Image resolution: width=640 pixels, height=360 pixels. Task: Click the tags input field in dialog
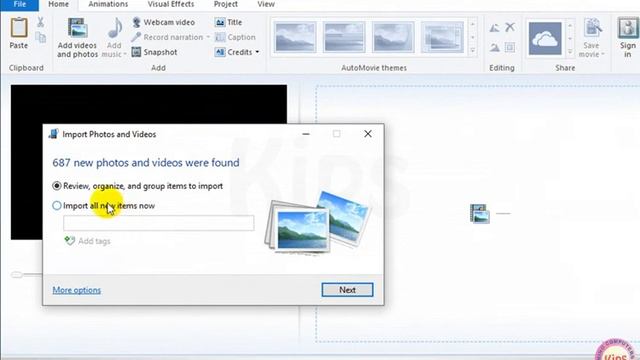click(159, 223)
